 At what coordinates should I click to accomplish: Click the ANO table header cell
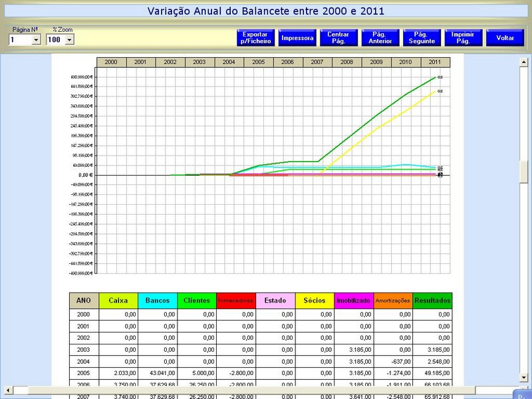pos(84,301)
